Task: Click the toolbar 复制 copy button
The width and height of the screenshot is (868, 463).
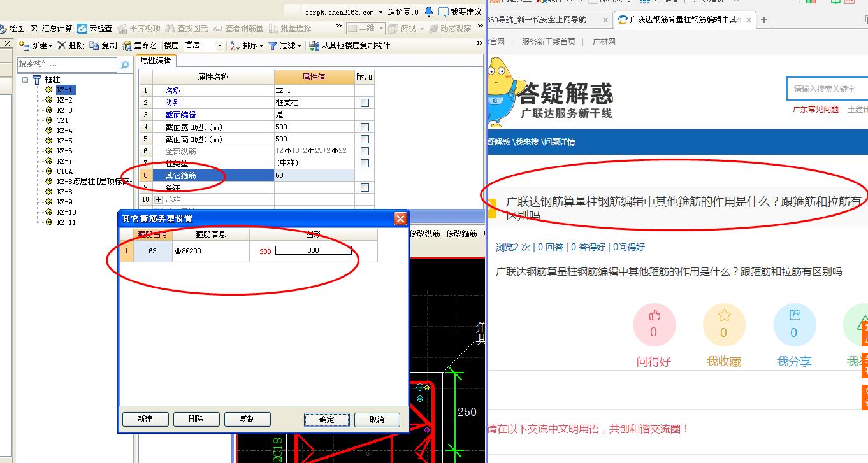Action: [x=103, y=46]
